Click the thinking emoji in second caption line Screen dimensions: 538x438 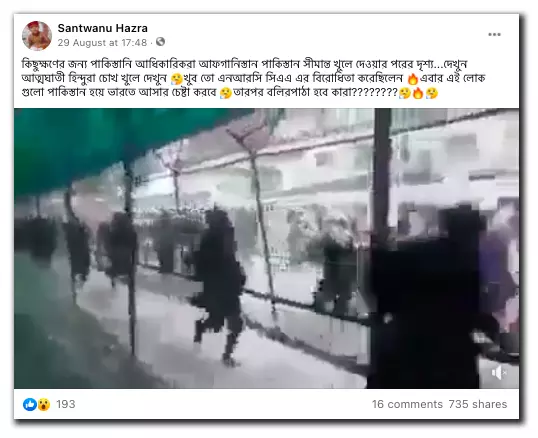click(176, 79)
